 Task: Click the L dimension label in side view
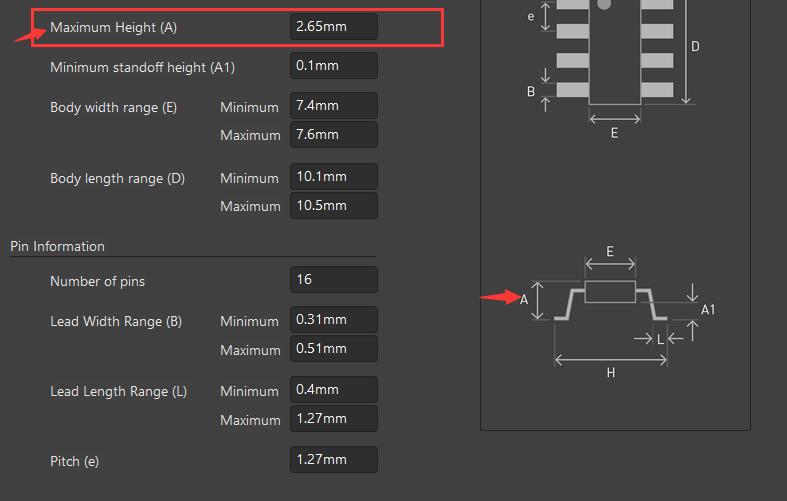click(661, 339)
